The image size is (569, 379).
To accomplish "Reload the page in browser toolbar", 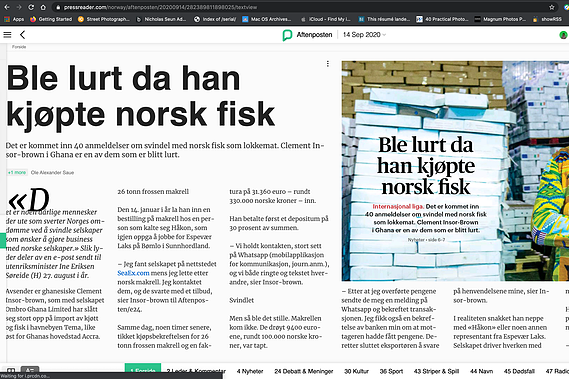I will click(31, 7).
